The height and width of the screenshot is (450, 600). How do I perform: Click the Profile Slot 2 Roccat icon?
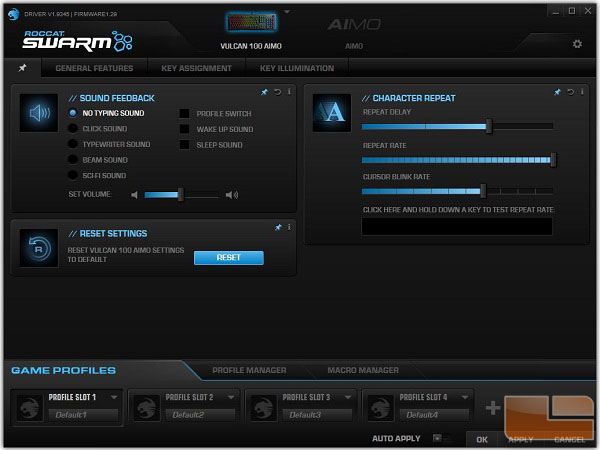click(147, 408)
